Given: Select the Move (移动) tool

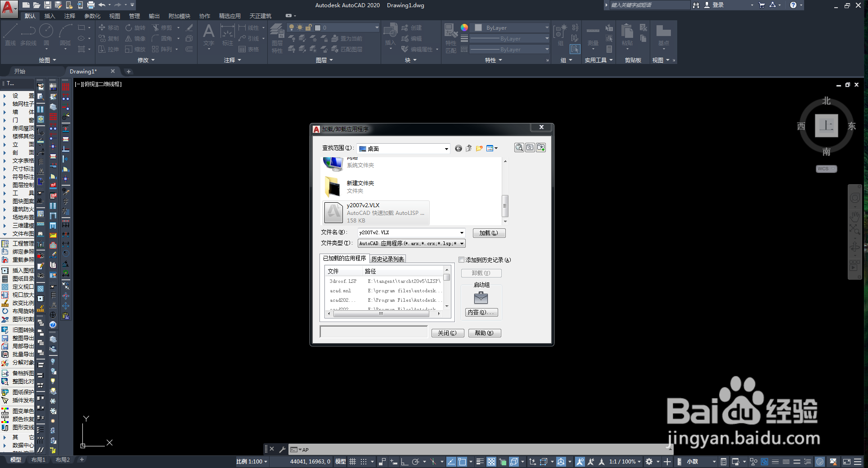Looking at the screenshot, I should click(x=109, y=27).
